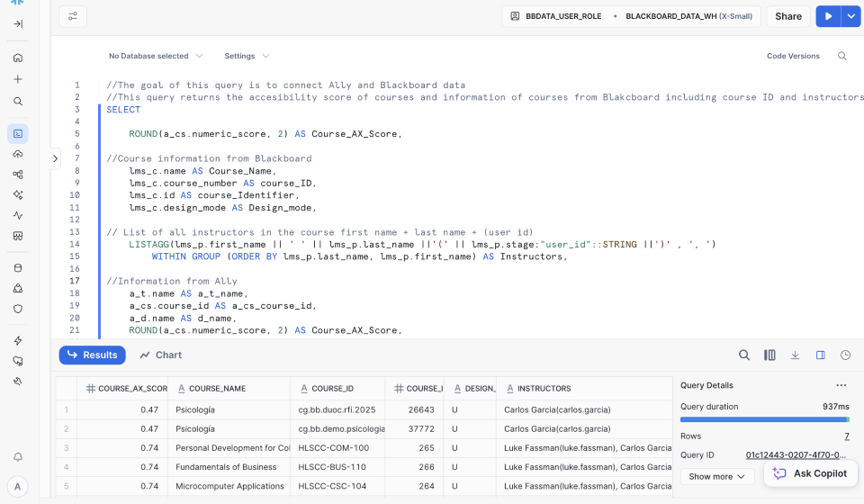Search the code editor with magnifier icon
Viewport: 864px width, 504px height.
coord(842,56)
